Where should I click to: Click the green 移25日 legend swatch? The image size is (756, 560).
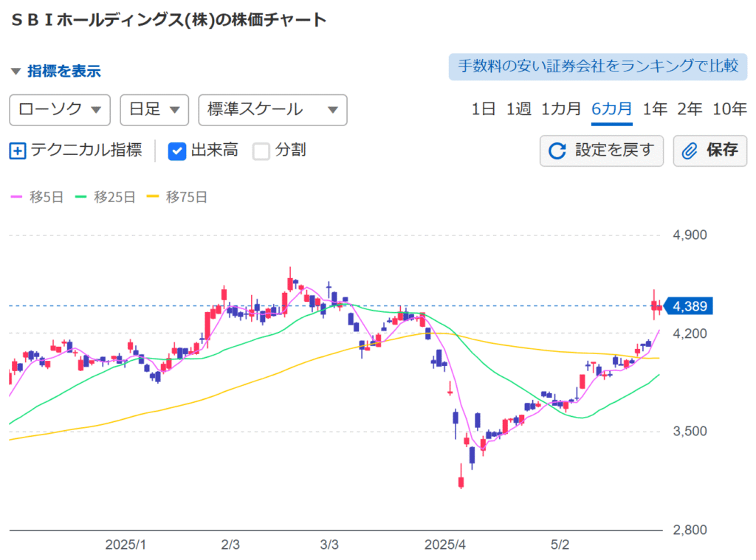pos(80,196)
